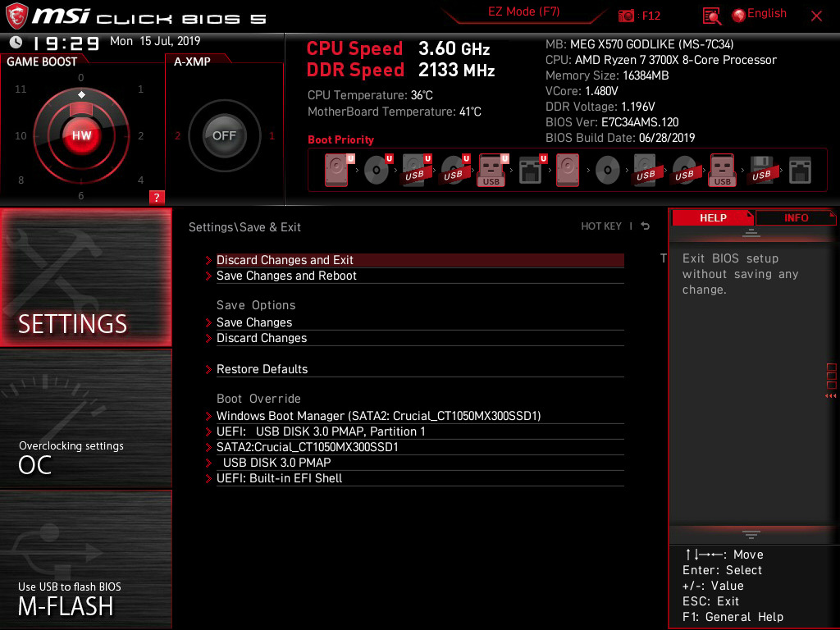The width and height of the screenshot is (840, 630).
Task: Open the SETTINGS section
Action: coord(85,277)
